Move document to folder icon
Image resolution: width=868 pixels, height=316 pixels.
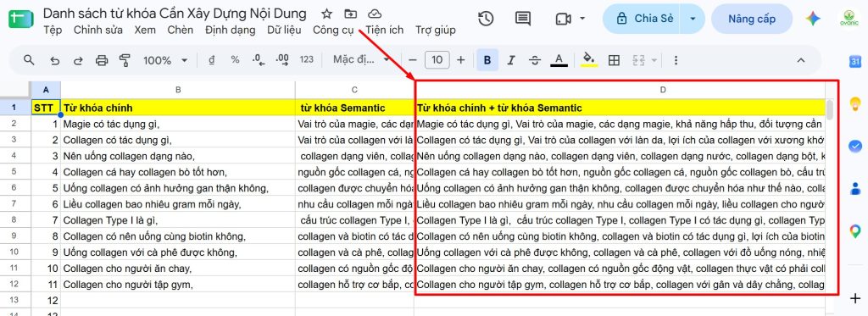350,14
